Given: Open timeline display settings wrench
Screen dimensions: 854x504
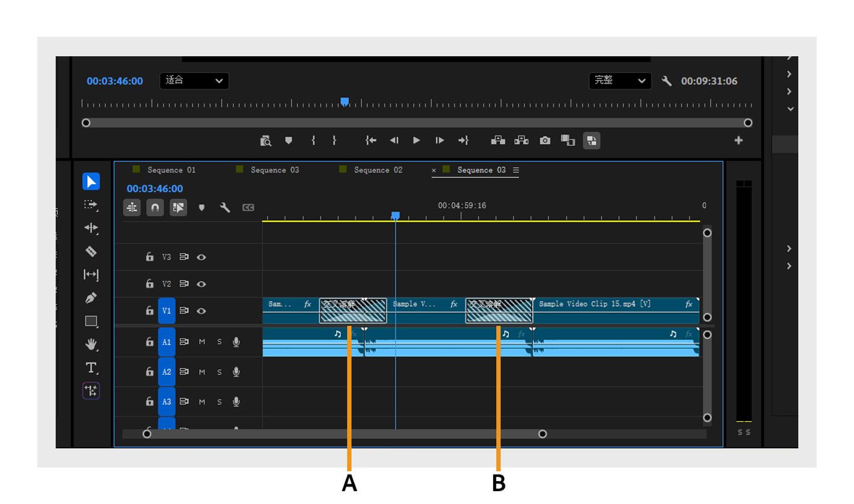Looking at the screenshot, I should point(225,208).
